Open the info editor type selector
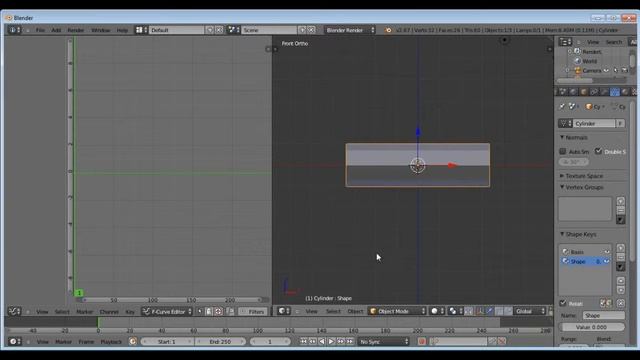640x360 pixels. [15, 30]
